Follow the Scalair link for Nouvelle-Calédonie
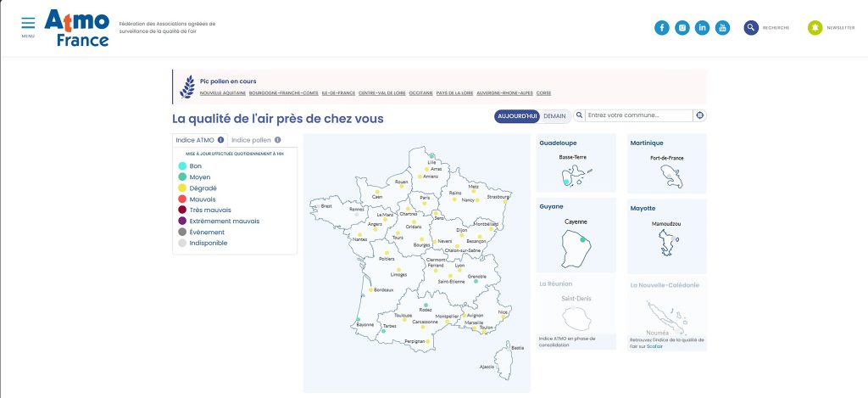The height and width of the screenshot is (398, 868). coord(654,346)
